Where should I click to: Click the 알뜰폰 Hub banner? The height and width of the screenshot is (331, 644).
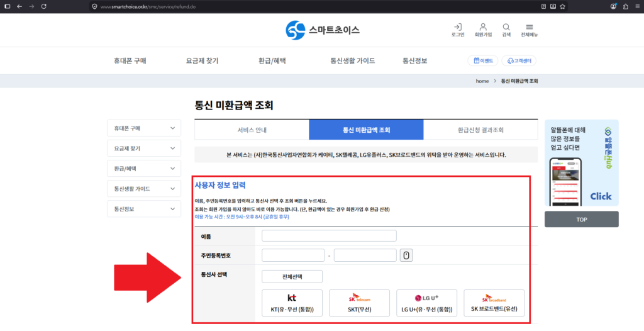pyautogui.click(x=582, y=163)
